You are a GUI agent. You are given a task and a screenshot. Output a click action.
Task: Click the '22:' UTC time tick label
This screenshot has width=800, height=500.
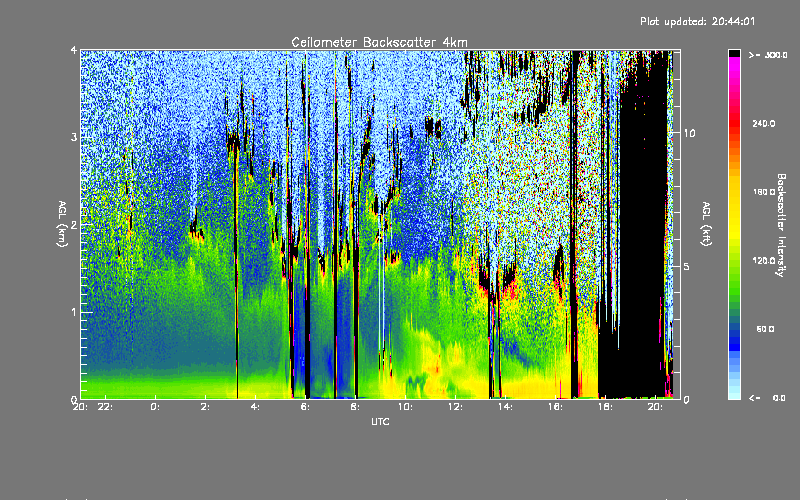tap(107, 407)
